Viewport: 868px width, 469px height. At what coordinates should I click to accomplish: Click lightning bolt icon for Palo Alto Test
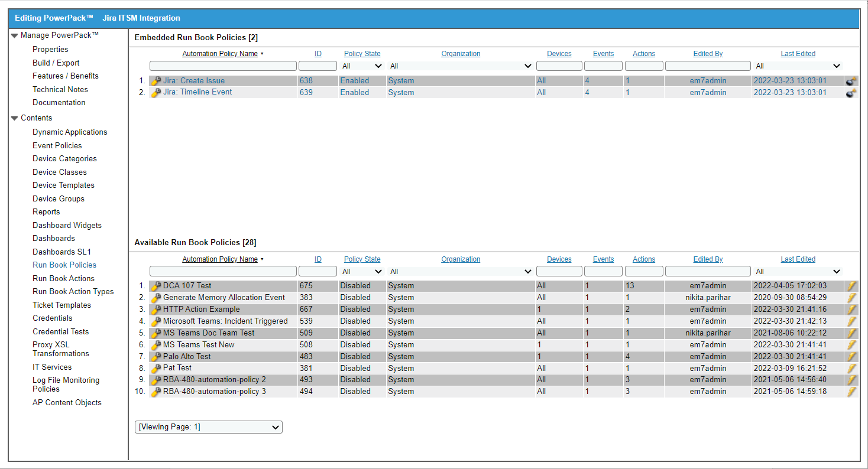(851, 357)
